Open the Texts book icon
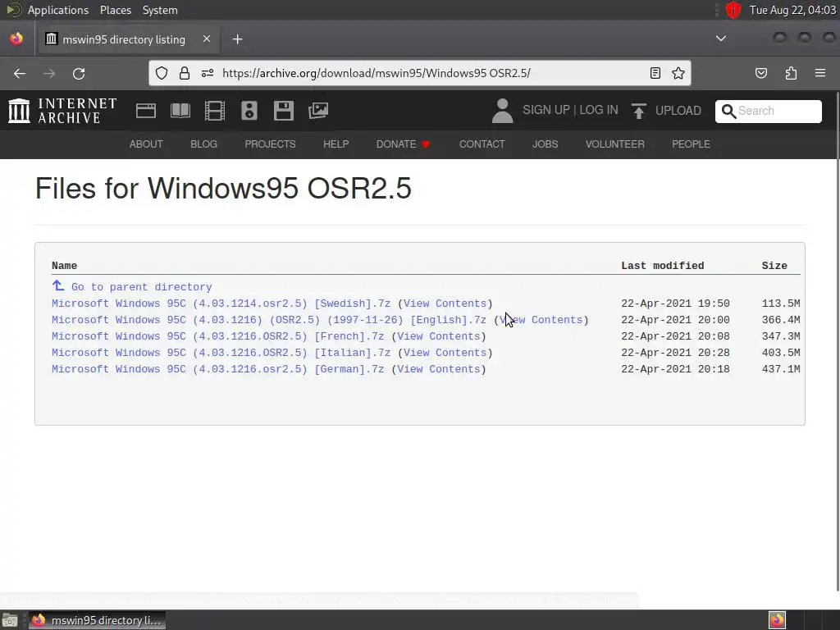The height and width of the screenshot is (630, 840). 180,111
